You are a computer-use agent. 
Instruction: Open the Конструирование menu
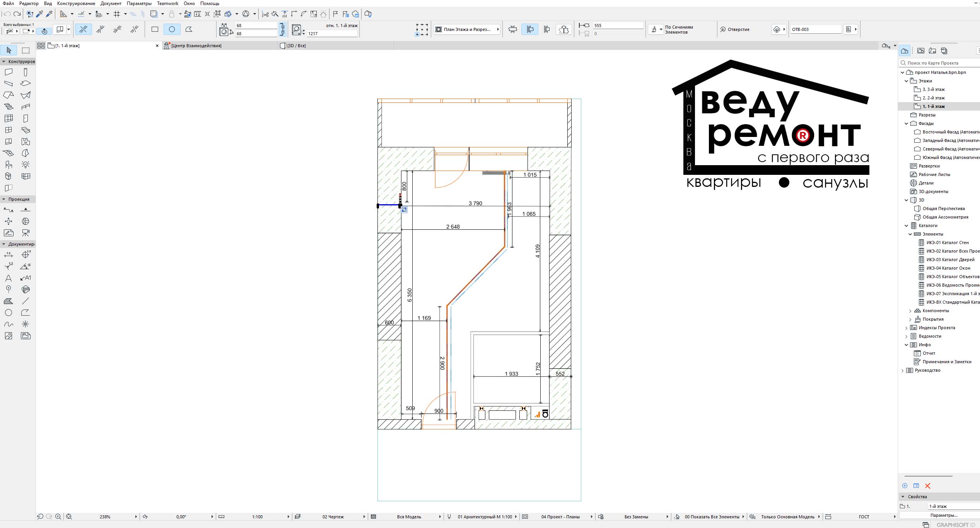(x=76, y=3)
